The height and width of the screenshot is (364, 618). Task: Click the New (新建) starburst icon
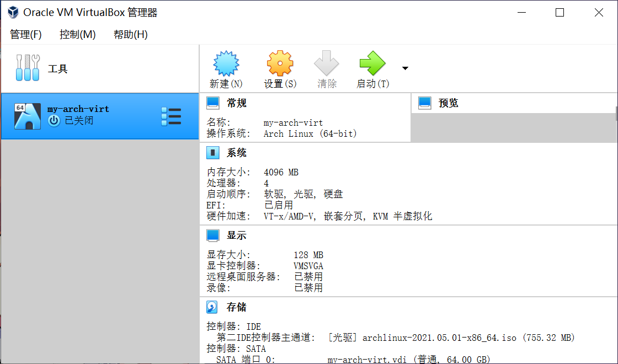(x=226, y=64)
